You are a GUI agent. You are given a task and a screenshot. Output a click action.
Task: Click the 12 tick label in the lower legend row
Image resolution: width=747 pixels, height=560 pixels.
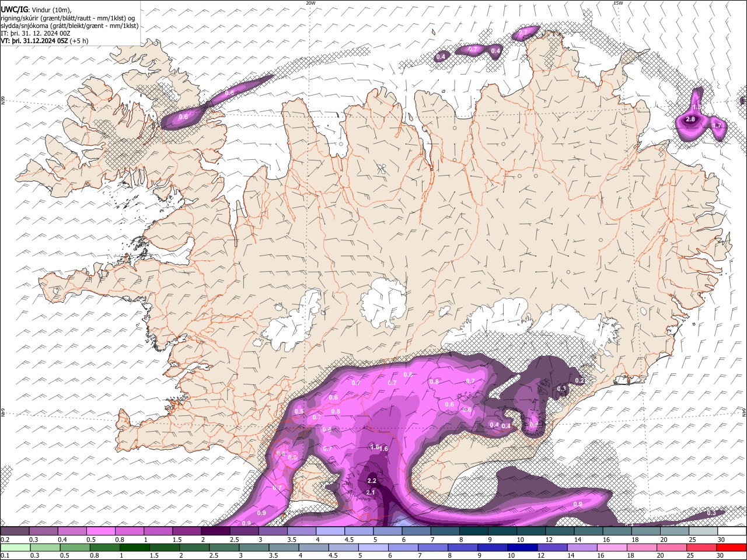click(x=542, y=555)
